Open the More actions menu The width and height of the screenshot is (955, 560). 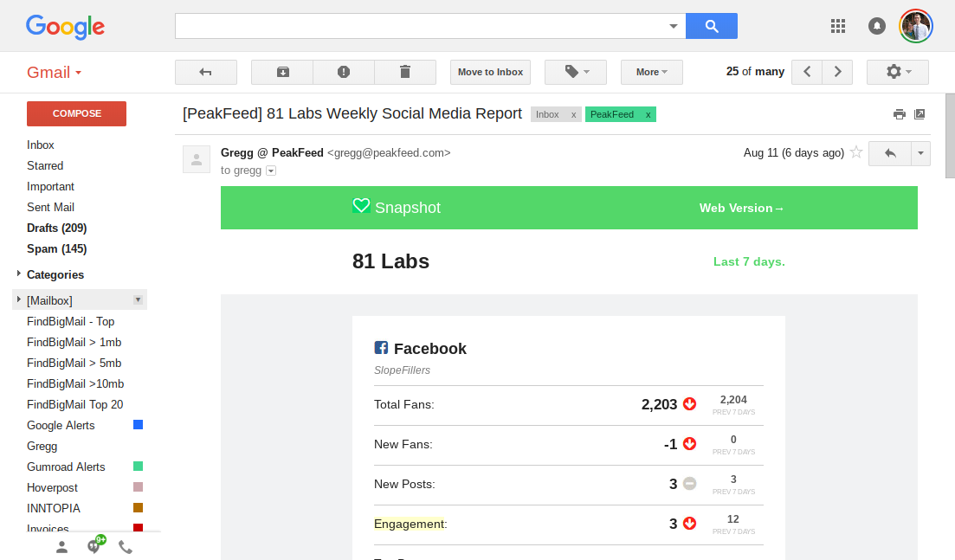tap(652, 72)
